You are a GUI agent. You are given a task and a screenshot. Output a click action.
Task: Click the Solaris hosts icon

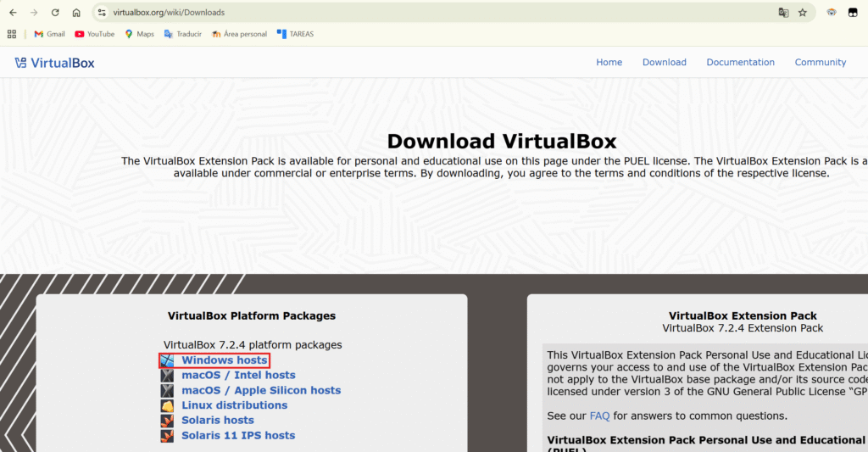(x=167, y=421)
